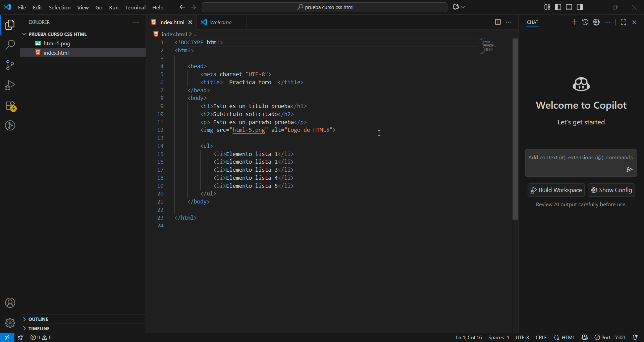Click the code minimap

pos(488,46)
